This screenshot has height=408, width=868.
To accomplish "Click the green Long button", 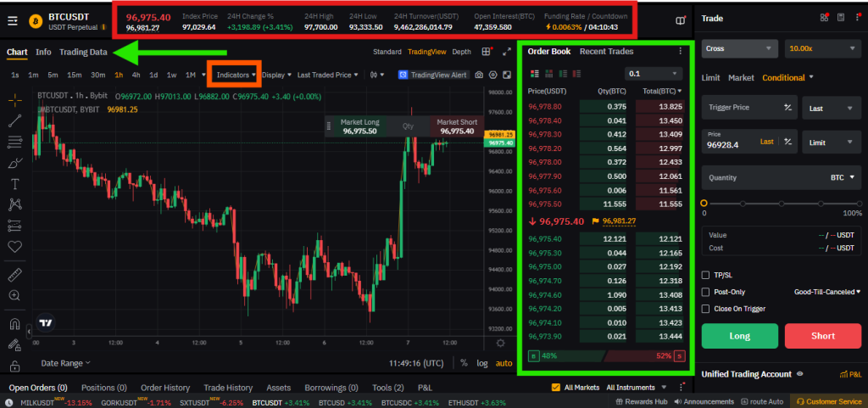I will [739, 336].
